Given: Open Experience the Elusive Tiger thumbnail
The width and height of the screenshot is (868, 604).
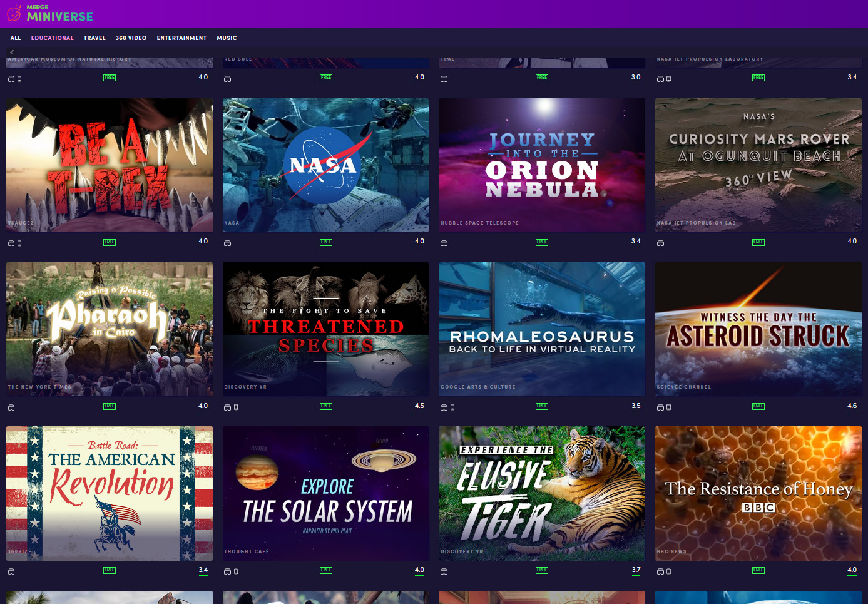Looking at the screenshot, I should pyautogui.click(x=542, y=493).
